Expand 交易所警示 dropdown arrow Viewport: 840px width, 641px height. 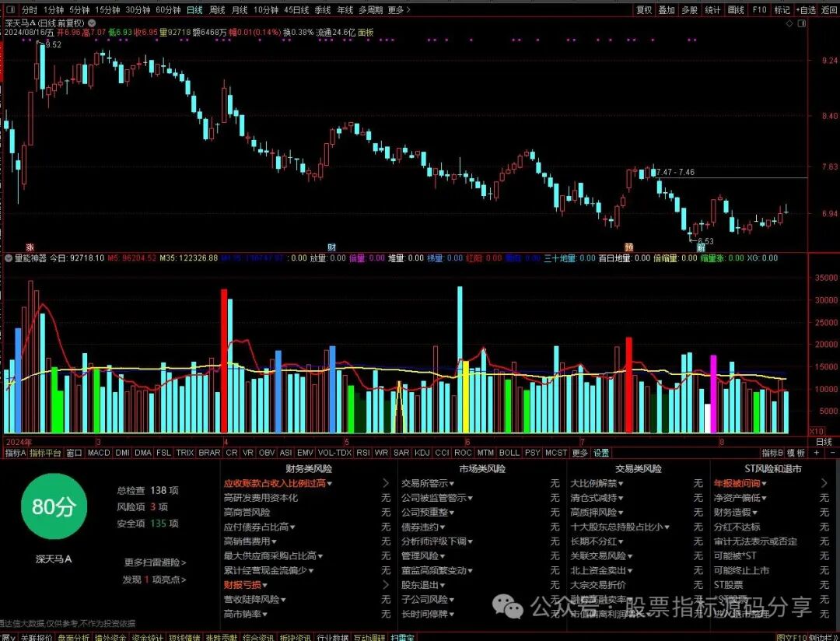[452, 484]
